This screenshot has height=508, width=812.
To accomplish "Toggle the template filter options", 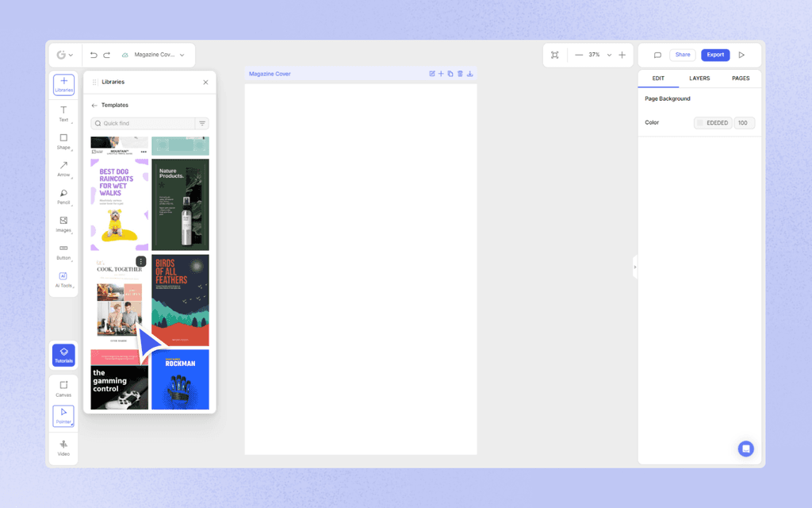I will pyautogui.click(x=203, y=123).
